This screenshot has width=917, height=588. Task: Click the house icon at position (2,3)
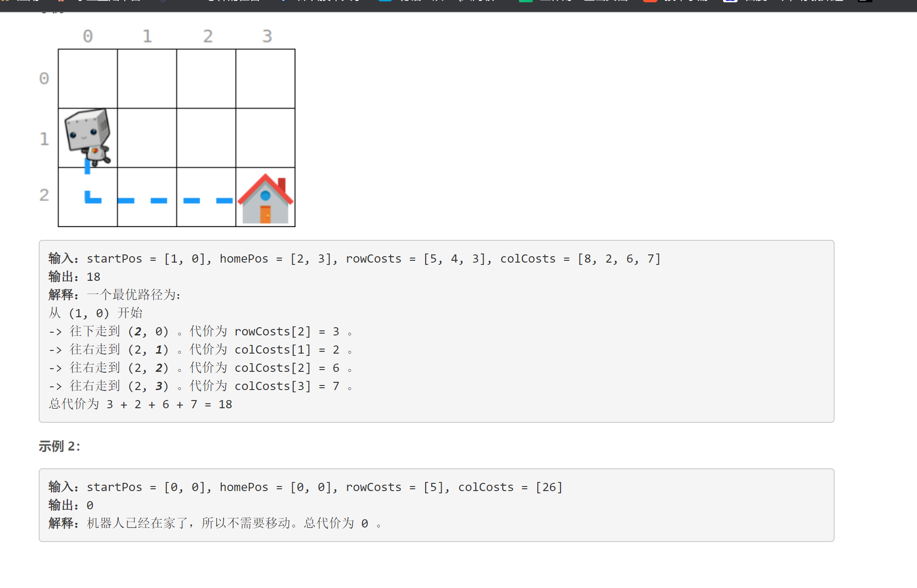pos(265,199)
